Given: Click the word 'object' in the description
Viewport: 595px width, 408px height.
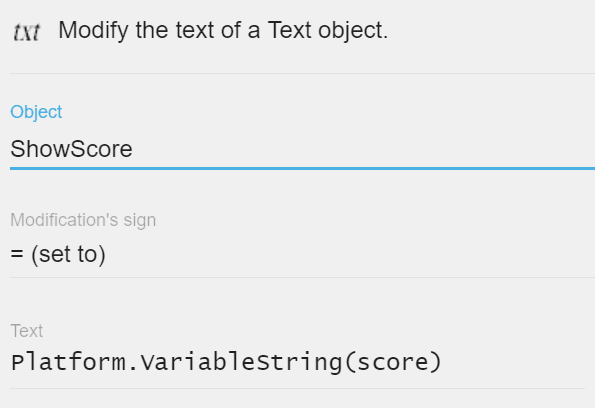Looking at the screenshot, I should click(x=350, y=30).
